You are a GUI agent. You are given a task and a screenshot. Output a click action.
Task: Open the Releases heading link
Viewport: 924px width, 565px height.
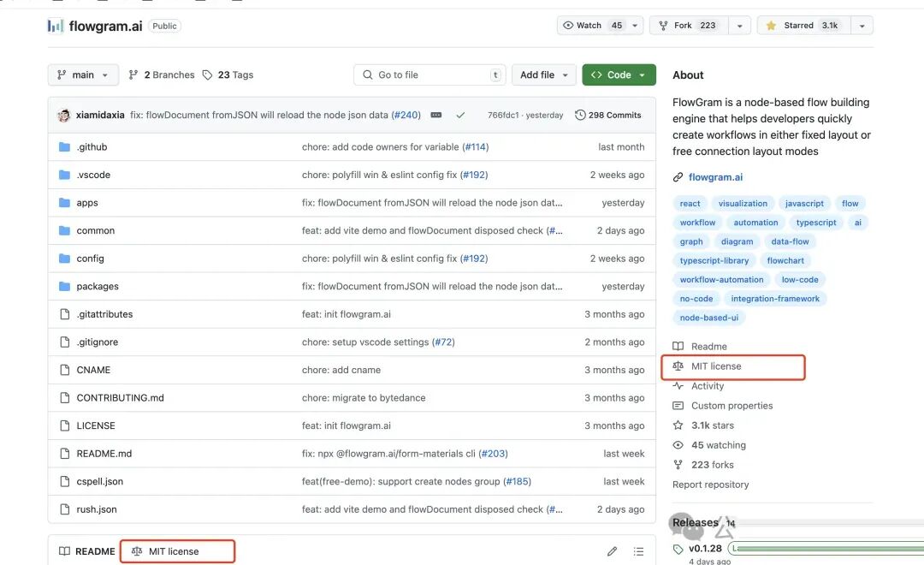click(x=696, y=522)
